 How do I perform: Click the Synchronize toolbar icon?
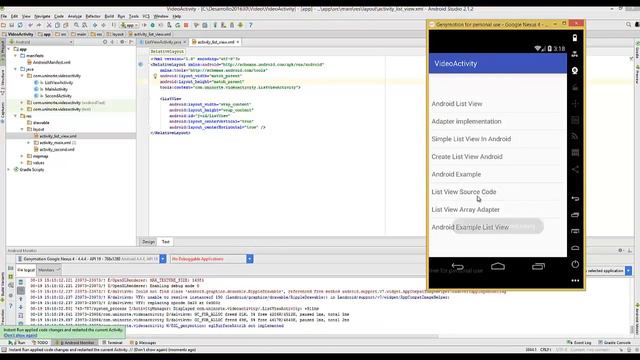pos(20,25)
